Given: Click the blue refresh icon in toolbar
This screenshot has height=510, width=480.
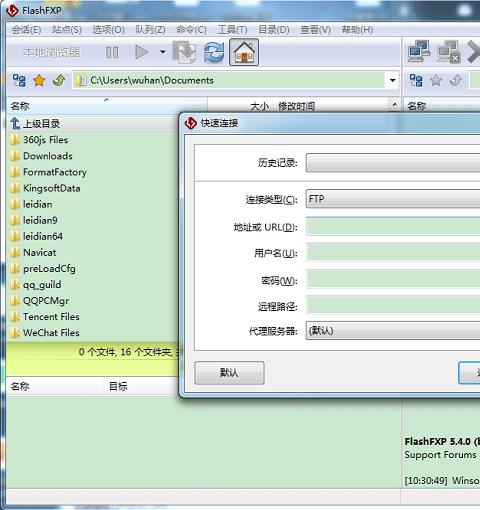Looking at the screenshot, I should point(214,52).
